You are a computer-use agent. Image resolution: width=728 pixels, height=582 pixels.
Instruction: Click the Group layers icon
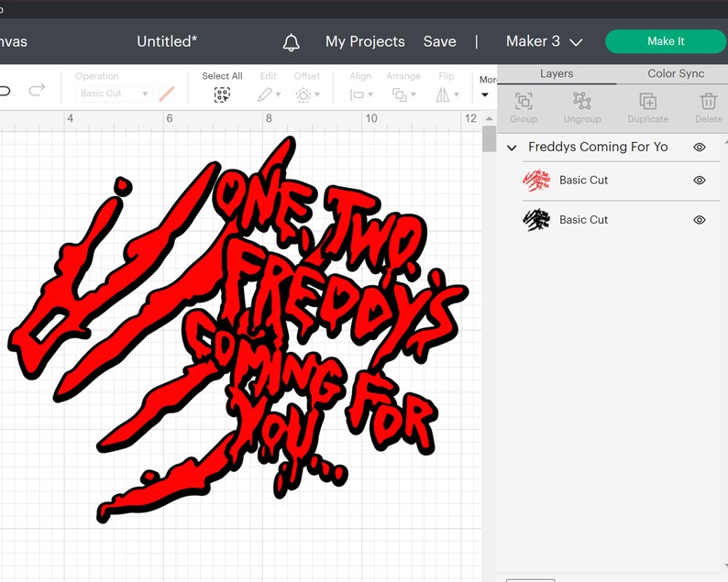point(524,101)
